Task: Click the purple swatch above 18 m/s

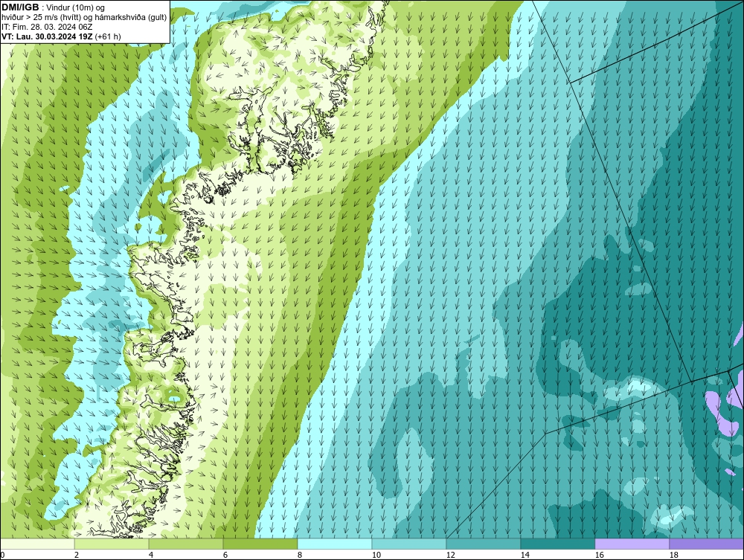Action: 707,544
